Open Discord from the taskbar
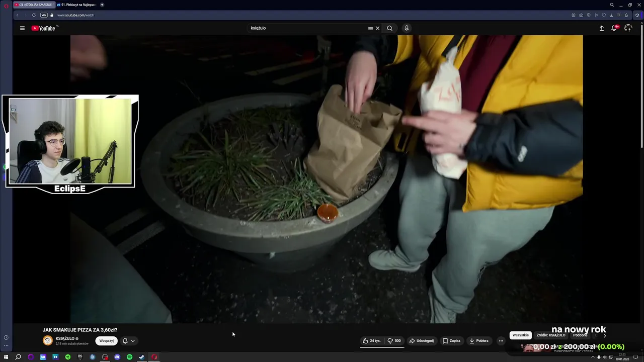Screen dimensions: 644x362 (x=117, y=357)
